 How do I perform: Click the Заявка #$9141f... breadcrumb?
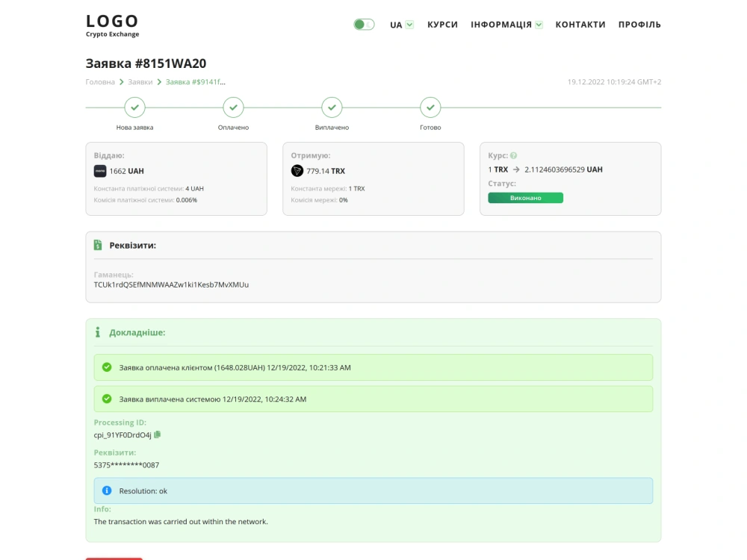pos(195,82)
